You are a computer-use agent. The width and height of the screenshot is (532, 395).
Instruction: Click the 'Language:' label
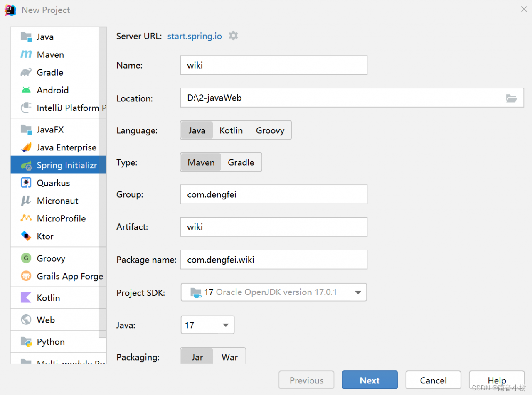[137, 130]
